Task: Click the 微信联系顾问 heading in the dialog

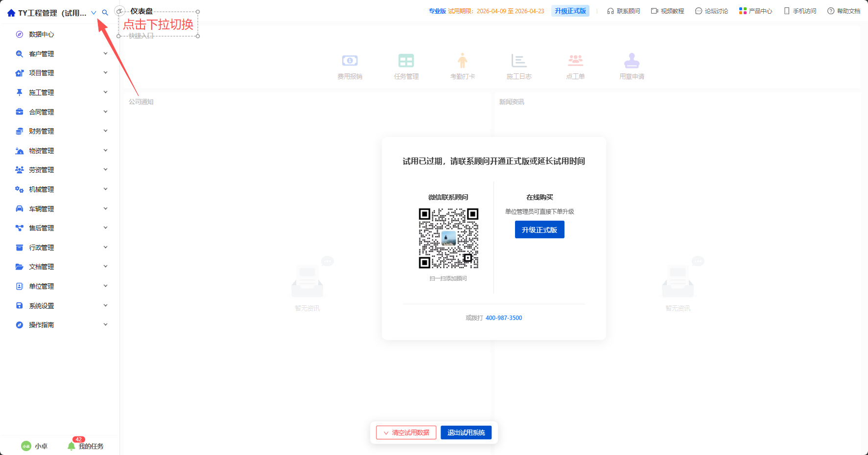Action: (448, 197)
